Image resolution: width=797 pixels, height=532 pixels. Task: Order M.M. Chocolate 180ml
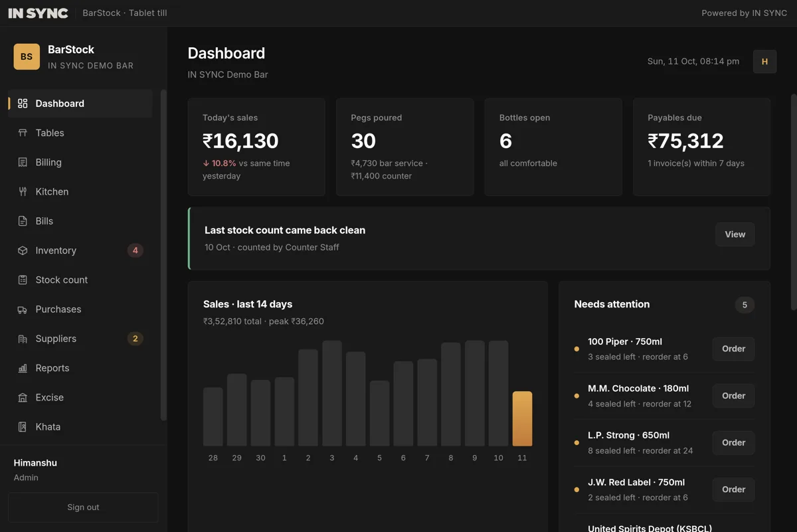pos(733,396)
